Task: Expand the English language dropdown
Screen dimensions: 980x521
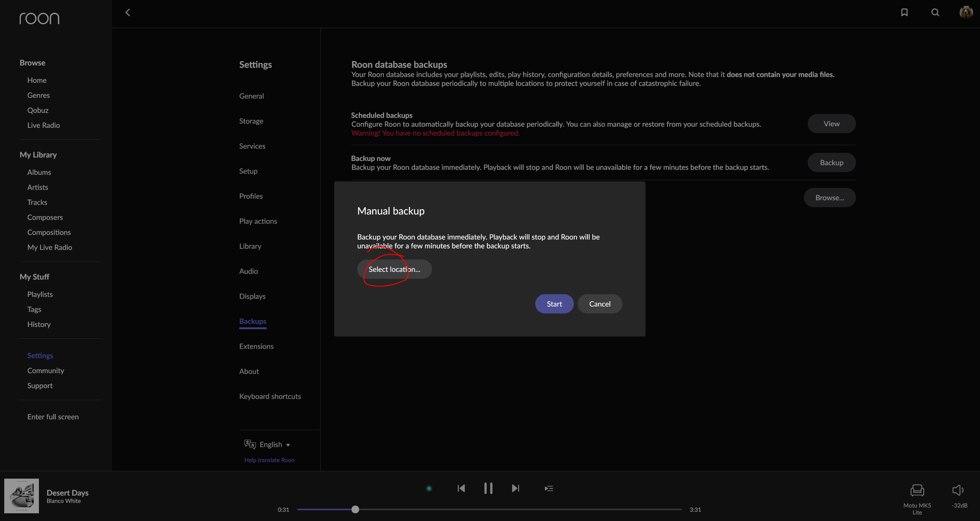Action: (275, 445)
